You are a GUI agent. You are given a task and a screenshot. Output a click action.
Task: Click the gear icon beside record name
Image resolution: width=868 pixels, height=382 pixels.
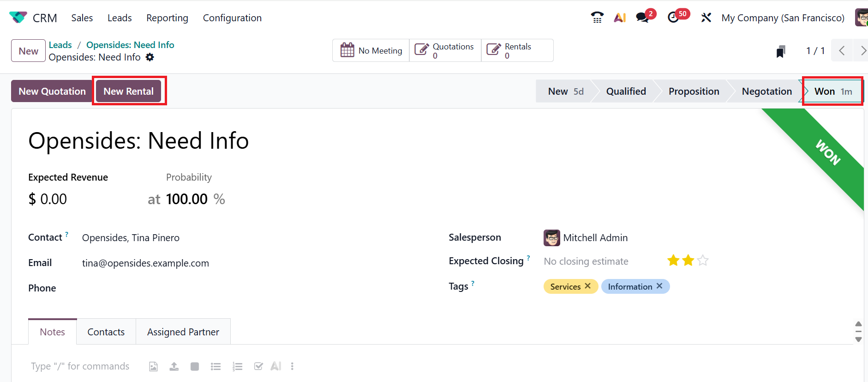[x=150, y=57]
